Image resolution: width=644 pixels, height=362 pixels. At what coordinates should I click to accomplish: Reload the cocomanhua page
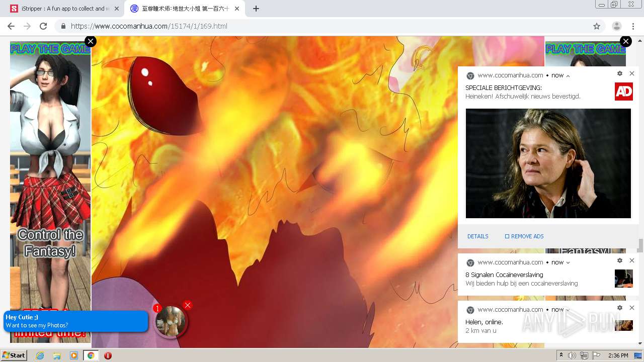pos(43,26)
